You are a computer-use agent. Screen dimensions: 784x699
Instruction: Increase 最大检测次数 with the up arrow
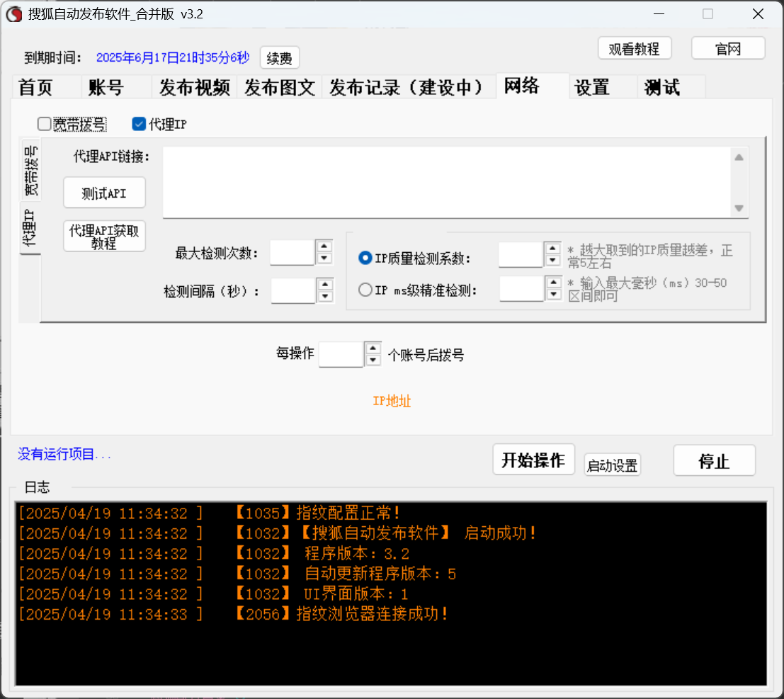pyautogui.click(x=324, y=246)
